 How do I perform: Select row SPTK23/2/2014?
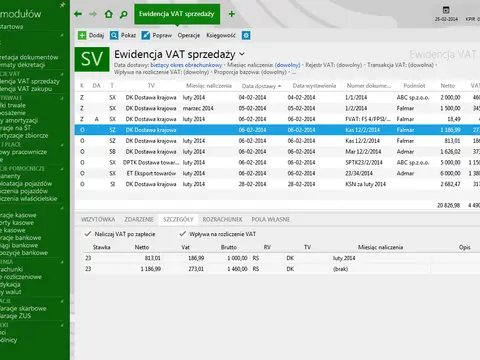point(277,162)
